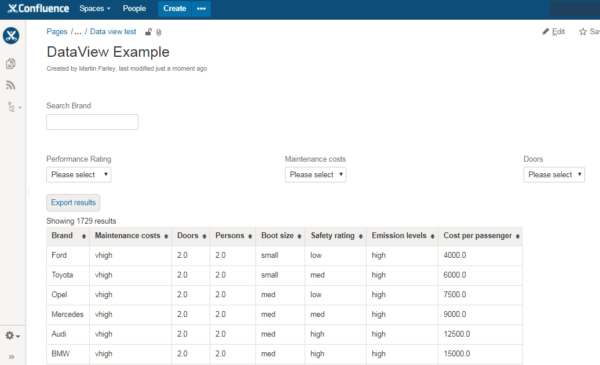The image size is (600, 365).
Task: Click the Pages breadcrumb link
Action: [57, 32]
